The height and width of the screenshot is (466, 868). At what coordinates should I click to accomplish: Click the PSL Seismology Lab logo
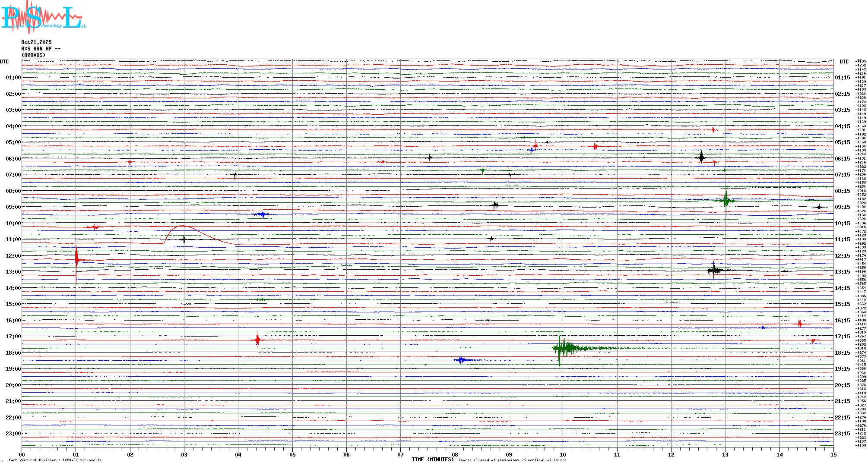coord(43,17)
